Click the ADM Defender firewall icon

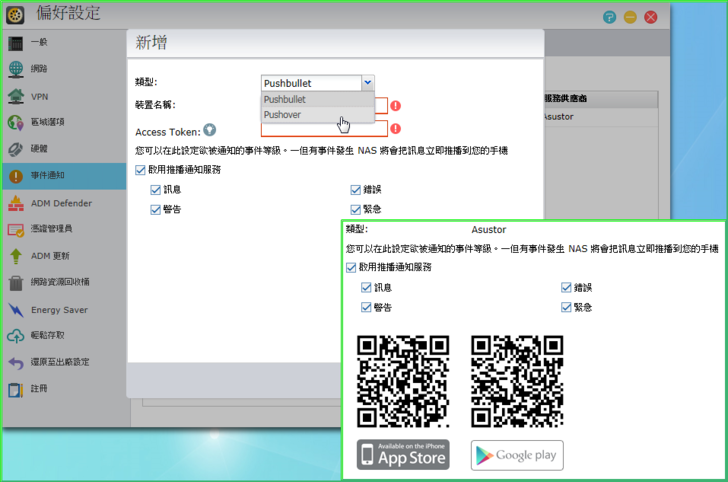click(16, 203)
